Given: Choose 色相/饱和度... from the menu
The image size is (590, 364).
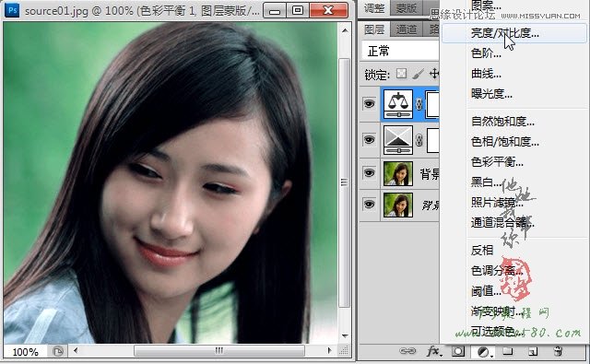Looking at the screenshot, I should 505,142.
